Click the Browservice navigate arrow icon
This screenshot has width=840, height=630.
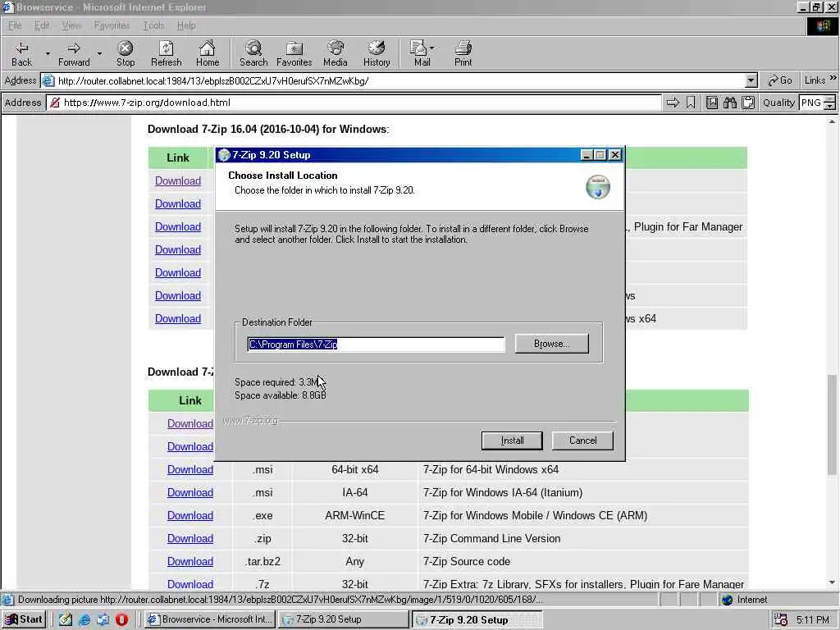(673, 103)
